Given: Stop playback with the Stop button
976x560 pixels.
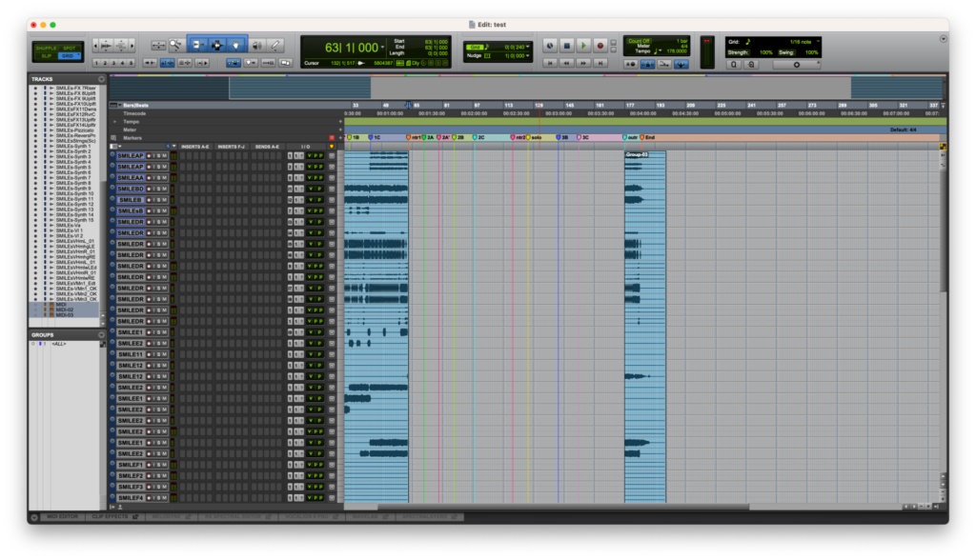Looking at the screenshot, I should tap(566, 46).
